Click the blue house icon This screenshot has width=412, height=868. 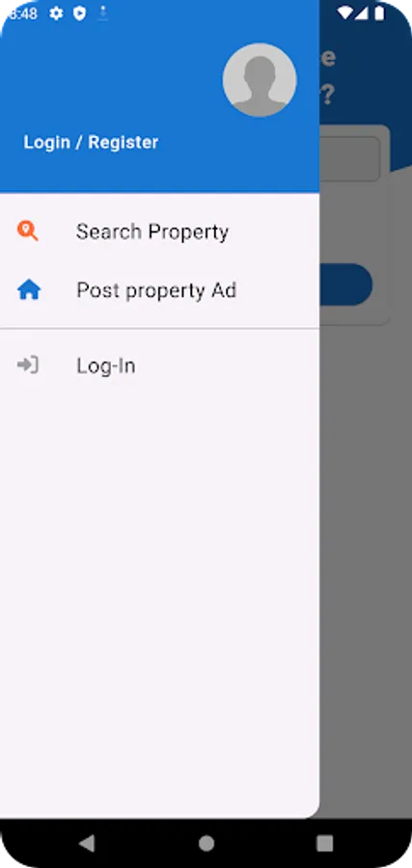click(29, 289)
